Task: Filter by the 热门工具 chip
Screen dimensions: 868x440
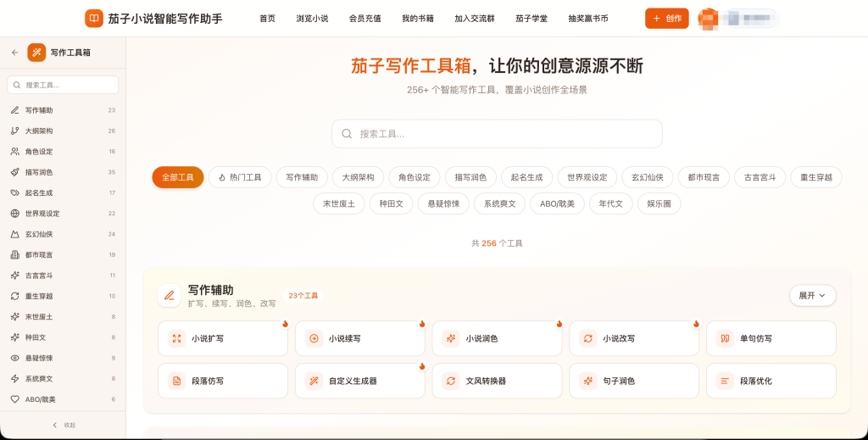Action: [240, 177]
